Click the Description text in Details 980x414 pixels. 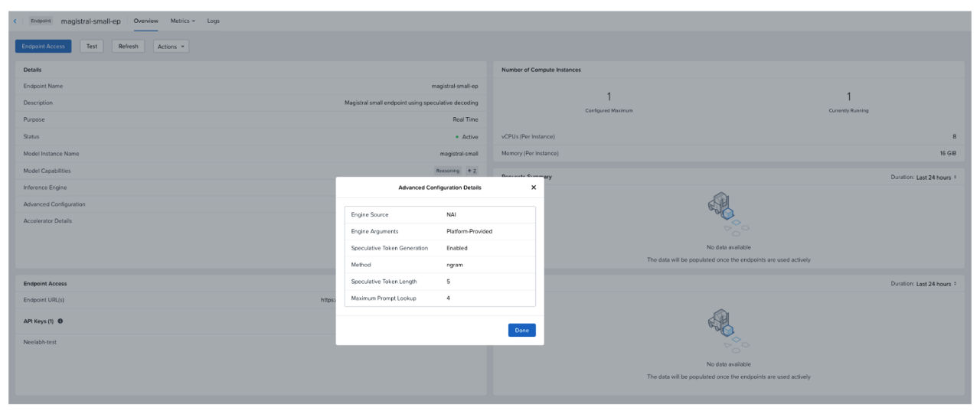click(x=411, y=103)
